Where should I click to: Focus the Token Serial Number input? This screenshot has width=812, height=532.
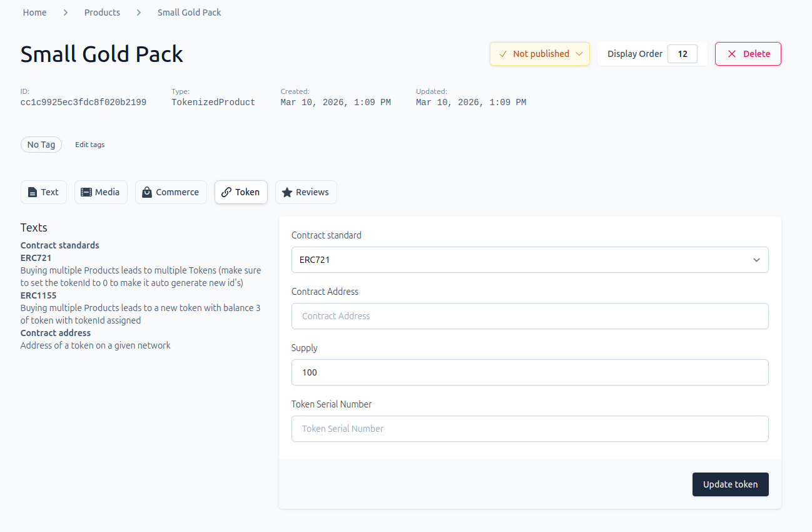530,429
